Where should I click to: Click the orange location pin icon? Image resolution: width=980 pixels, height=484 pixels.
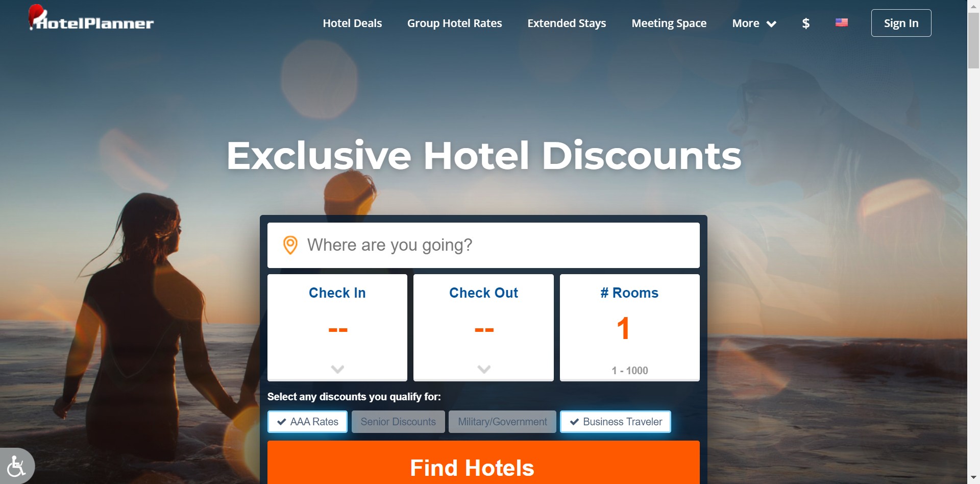click(290, 245)
